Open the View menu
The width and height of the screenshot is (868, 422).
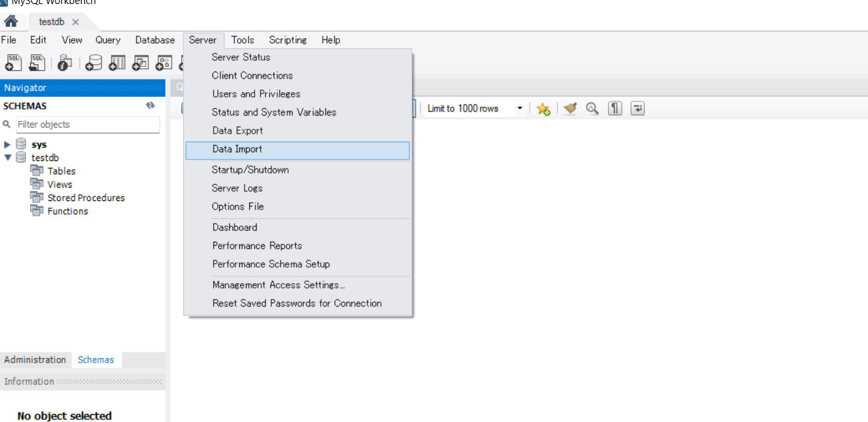[72, 40]
